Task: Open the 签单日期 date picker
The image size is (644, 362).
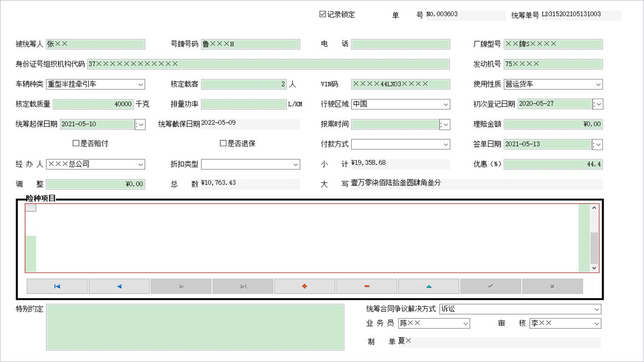Action: pos(598,144)
